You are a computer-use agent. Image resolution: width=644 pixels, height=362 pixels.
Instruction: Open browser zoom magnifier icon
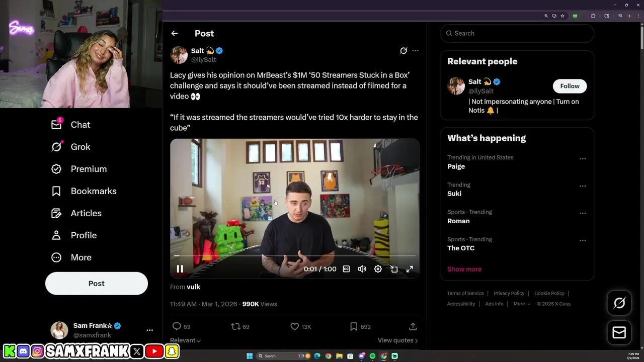click(x=546, y=16)
